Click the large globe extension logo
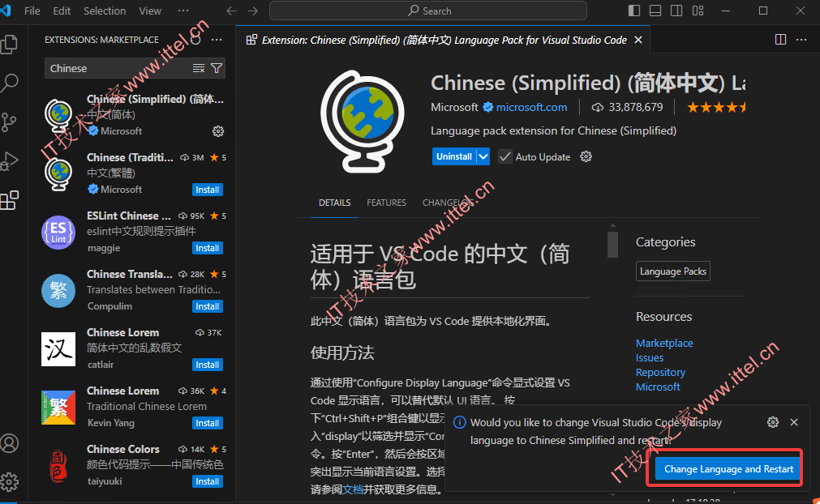The width and height of the screenshot is (820, 504). coord(363,122)
